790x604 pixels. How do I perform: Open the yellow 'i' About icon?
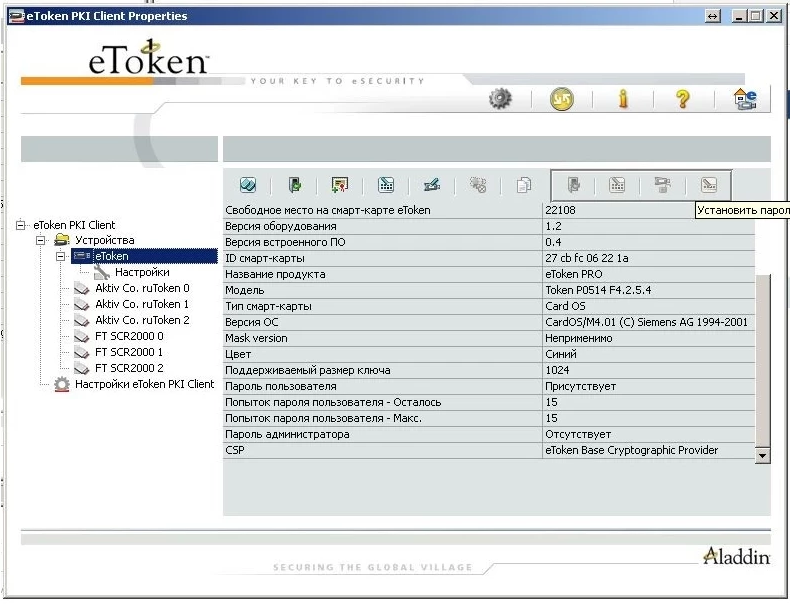[623, 99]
